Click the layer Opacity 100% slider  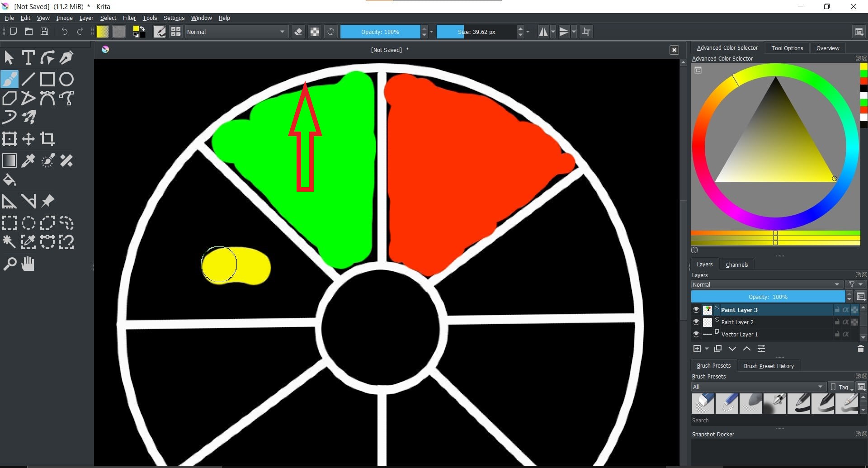768,297
